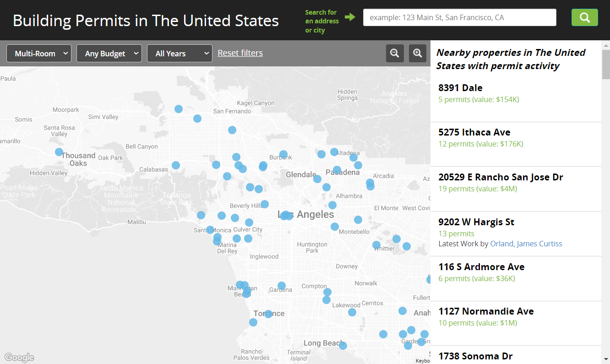Viewport: 610px width, 364px height.
Task: Click inside the address search field
Action: 459,17
